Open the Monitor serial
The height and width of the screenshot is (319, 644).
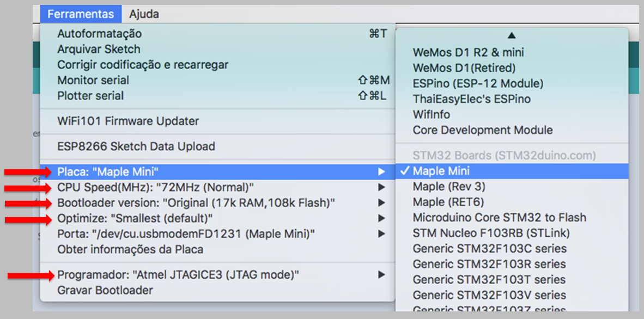click(x=93, y=79)
